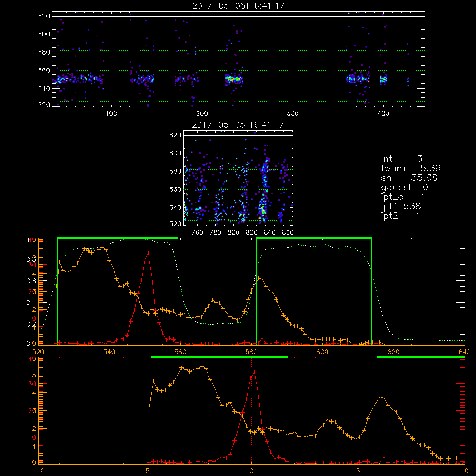476x476 pixels.
Task: Click x-axis label 860 of middle panel
Action: click(x=288, y=233)
